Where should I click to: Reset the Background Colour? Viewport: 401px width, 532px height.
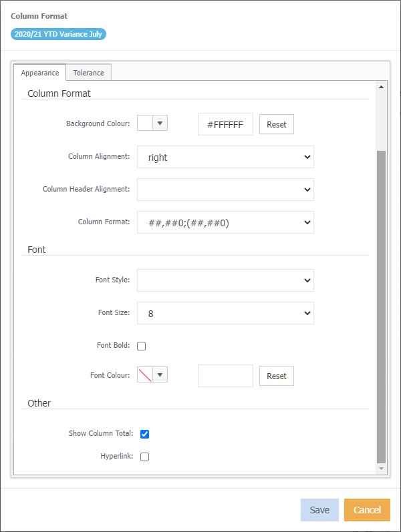click(276, 125)
